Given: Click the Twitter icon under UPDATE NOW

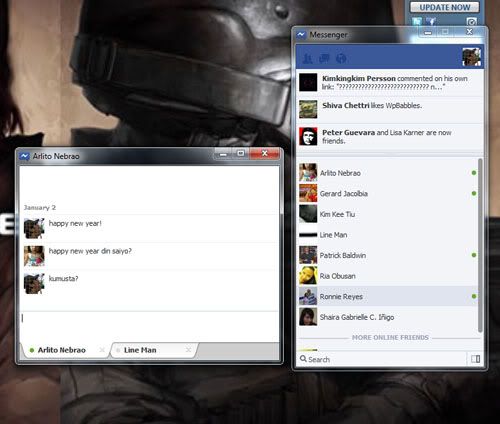Looking at the screenshot, I should pyautogui.click(x=417, y=22).
